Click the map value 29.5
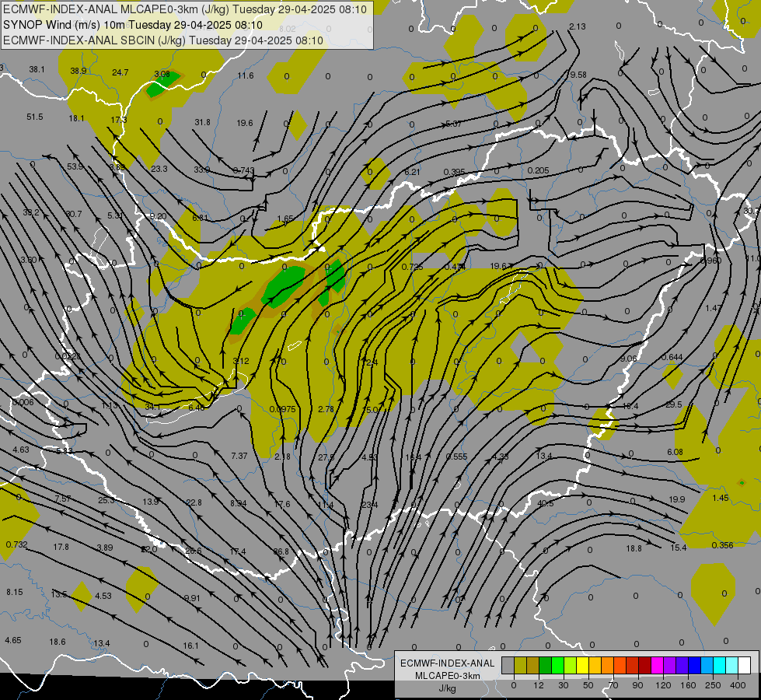The width and height of the screenshot is (761, 700). coord(674,404)
